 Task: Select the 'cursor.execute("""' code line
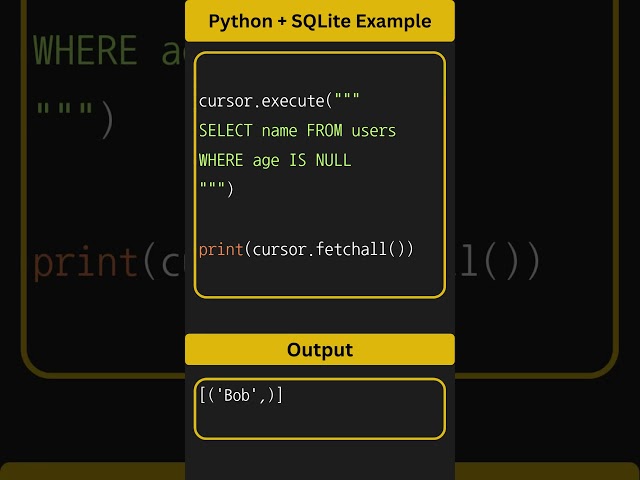(x=279, y=101)
